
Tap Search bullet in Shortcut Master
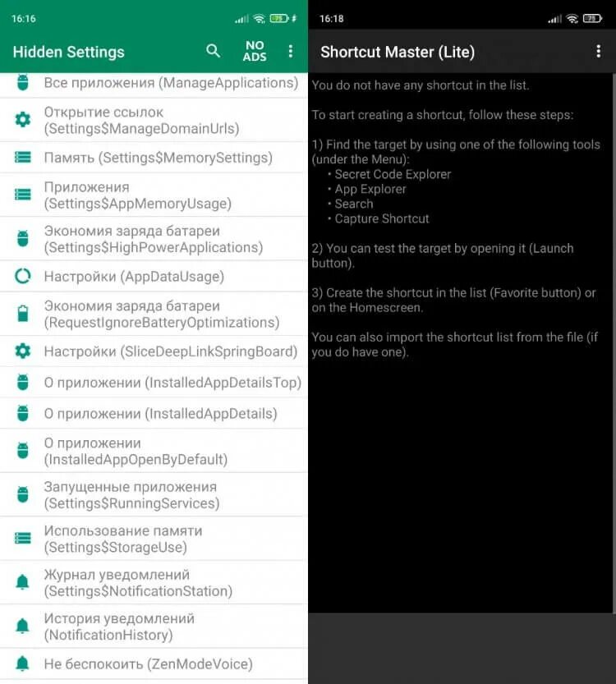[x=354, y=204]
